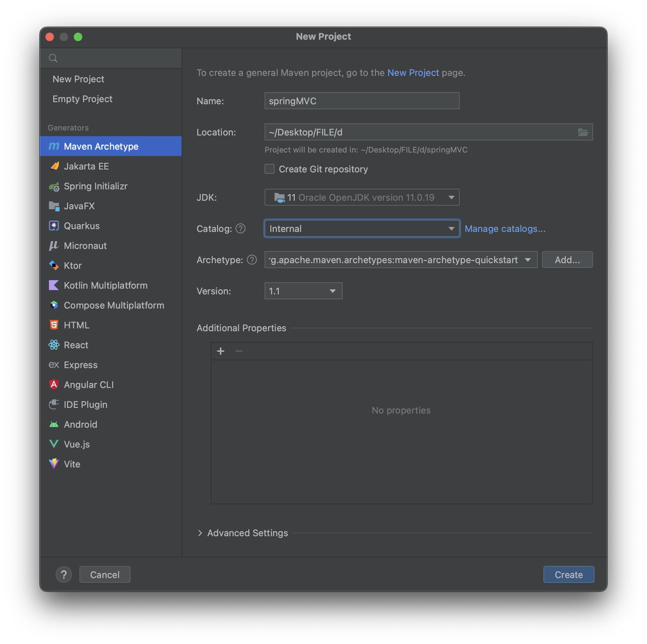647x644 pixels.
Task: Follow the New Project page link
Action: click(x=413, y=73)
